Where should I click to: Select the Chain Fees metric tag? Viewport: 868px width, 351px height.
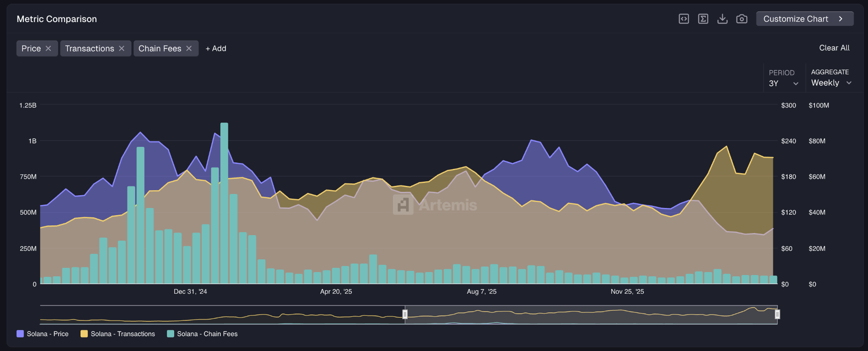(x=160, y=48)
